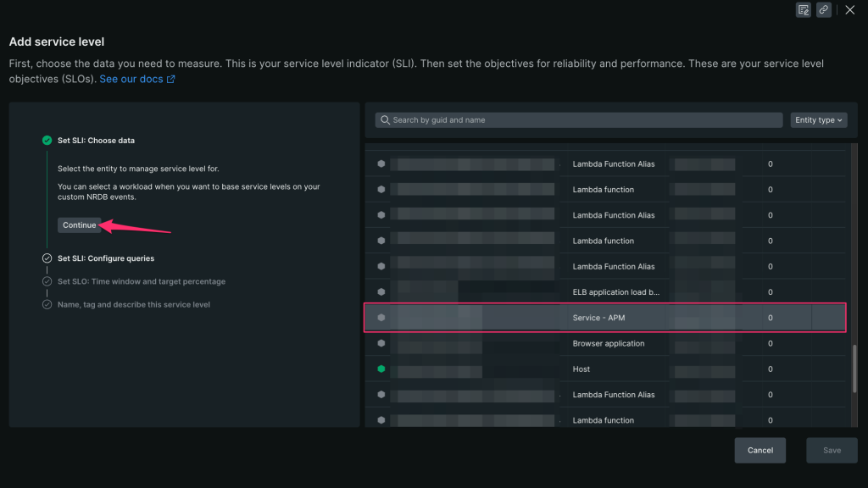The image size is (868, 488).
Task: Open Set SLO: Time window and target percentage
Action: click(142, 281)
